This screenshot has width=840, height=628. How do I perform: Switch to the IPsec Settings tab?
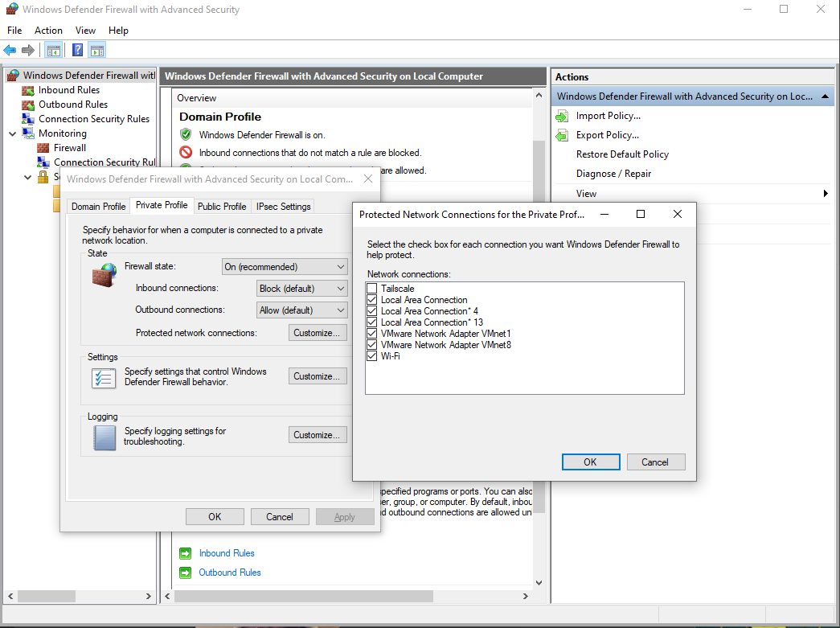point(284,207)
